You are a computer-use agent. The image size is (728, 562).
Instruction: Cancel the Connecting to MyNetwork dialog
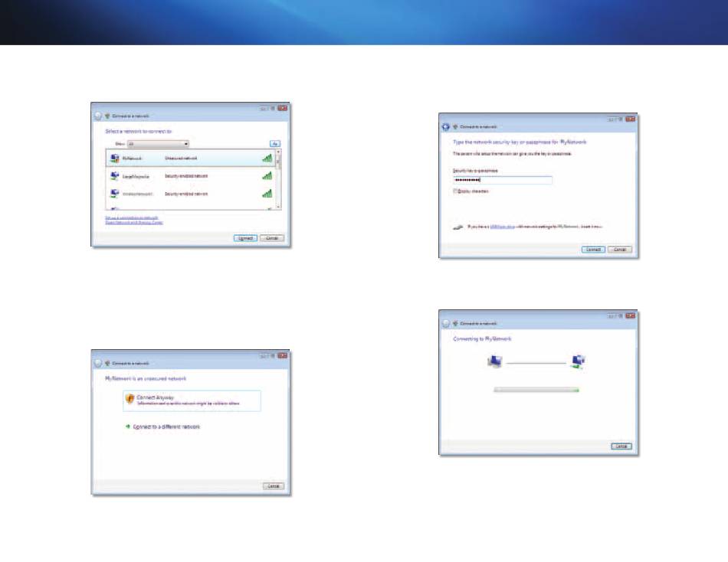tap(621, 446)
